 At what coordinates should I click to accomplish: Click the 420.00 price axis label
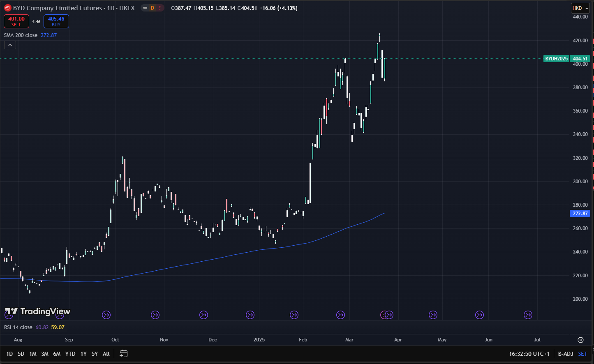(x=580, y=41)
